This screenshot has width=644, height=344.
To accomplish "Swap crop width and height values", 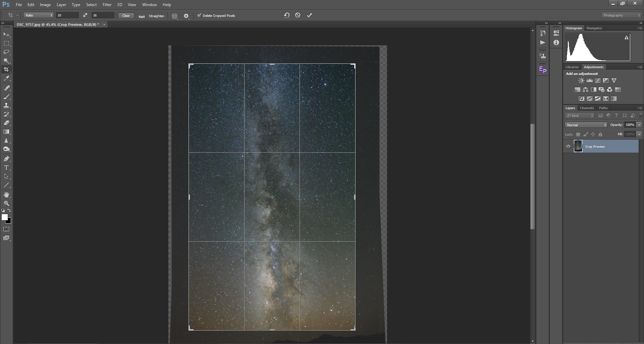I will [x=85, y=15].
